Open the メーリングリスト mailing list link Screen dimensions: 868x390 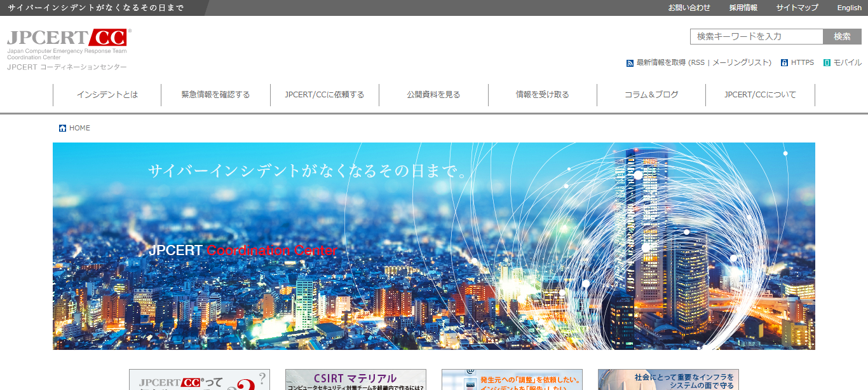click(x=740, y=63)
